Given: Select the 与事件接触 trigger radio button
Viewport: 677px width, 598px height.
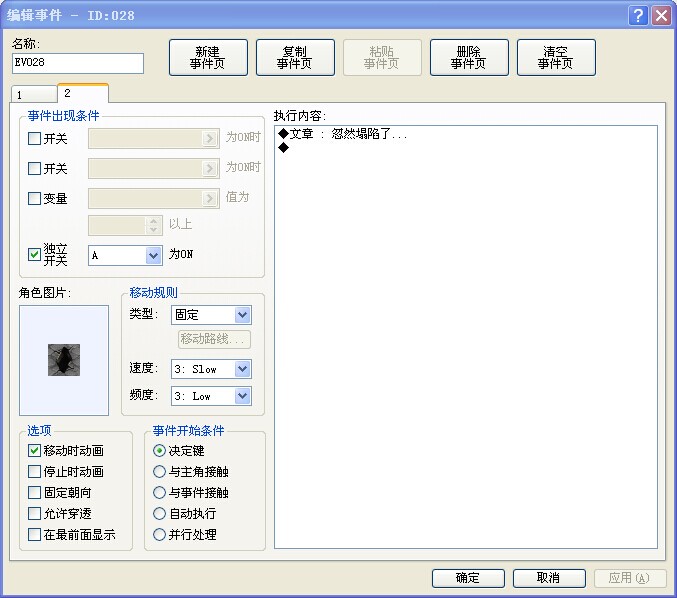Looking at the screenshot, I should pos(159,493).
